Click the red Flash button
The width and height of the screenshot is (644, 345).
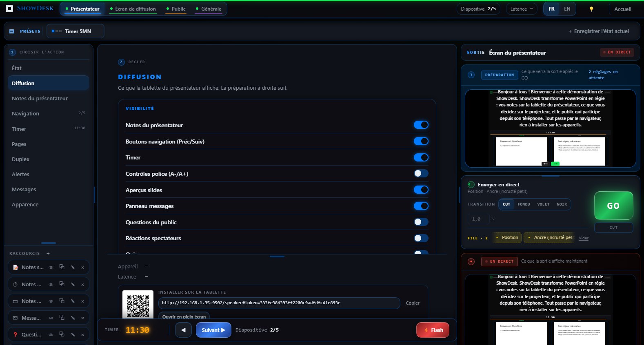pyautogui.click(x=433, y=330)
